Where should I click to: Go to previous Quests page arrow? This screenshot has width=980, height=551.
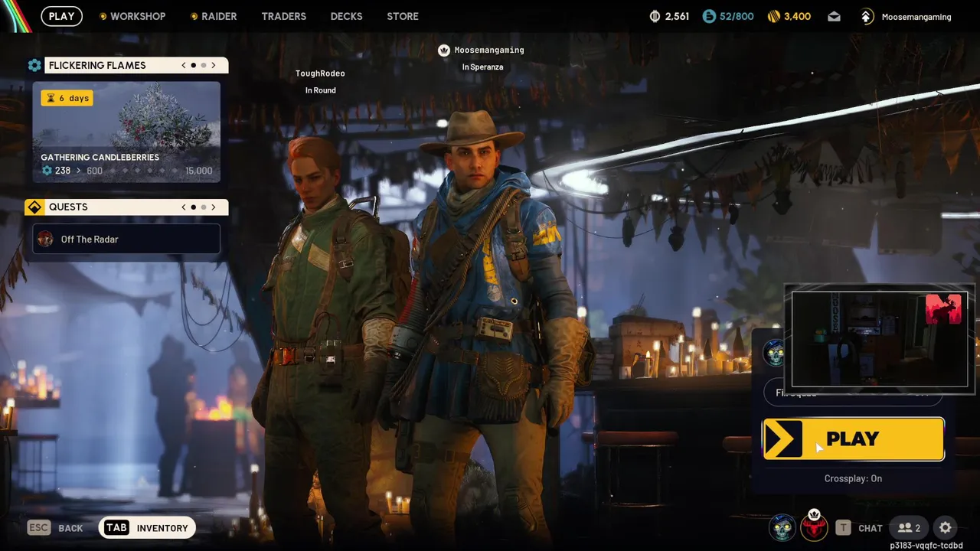[x=184, y=207]
